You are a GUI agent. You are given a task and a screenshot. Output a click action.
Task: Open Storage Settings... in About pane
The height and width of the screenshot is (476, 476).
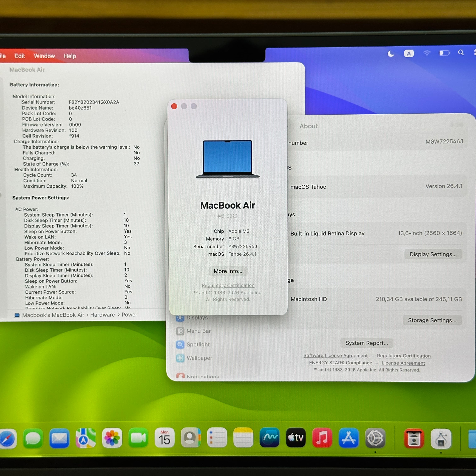(x=432, y=320)
